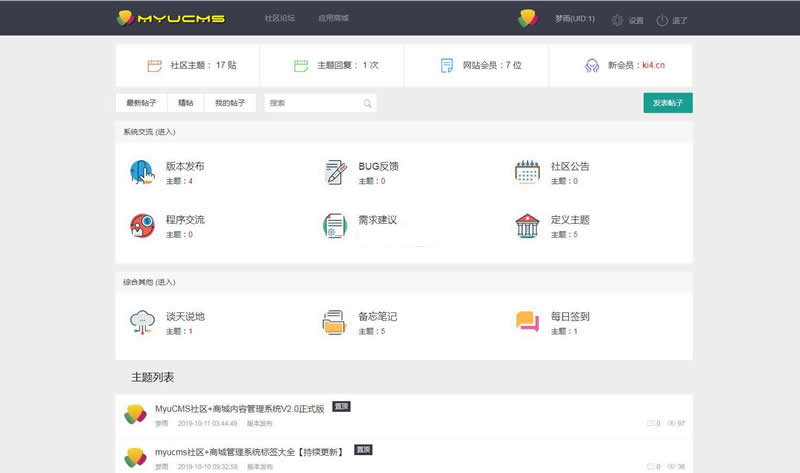This screenshot has height=473, width=800.
Task: Click the BUG反馈 notepad icon
Action: click(x=335, y=172)
